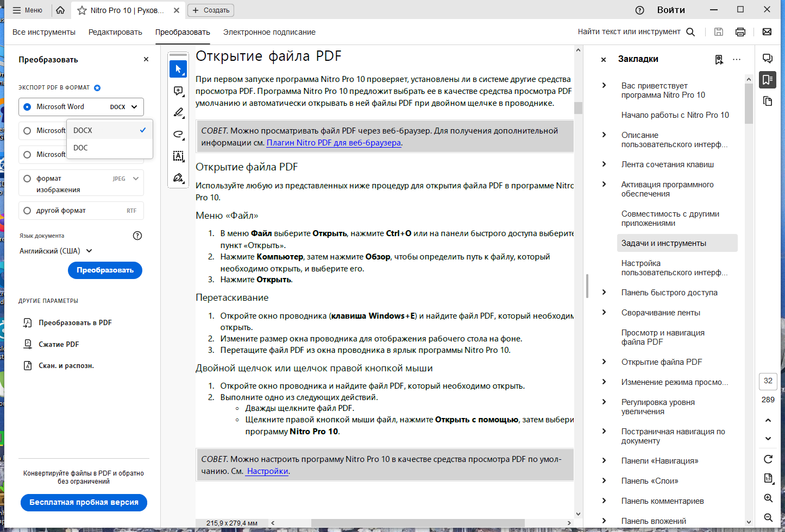Star the Nitro Pro 10 tab
785x532 pixels.
(82, 10)
